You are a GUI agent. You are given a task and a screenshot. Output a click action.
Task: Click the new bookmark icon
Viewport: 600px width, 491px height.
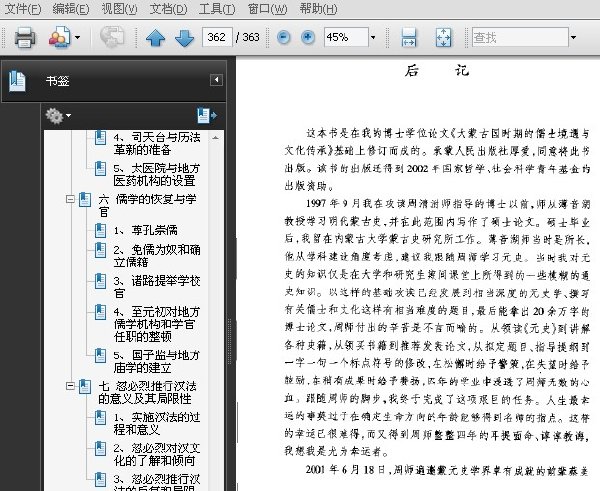coord(207,115)
